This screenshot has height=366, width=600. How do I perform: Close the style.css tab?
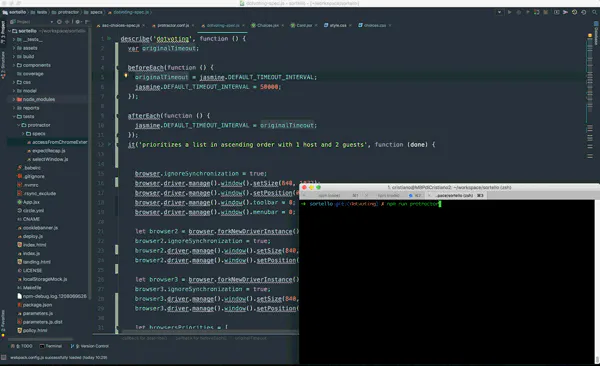[350, 26]
